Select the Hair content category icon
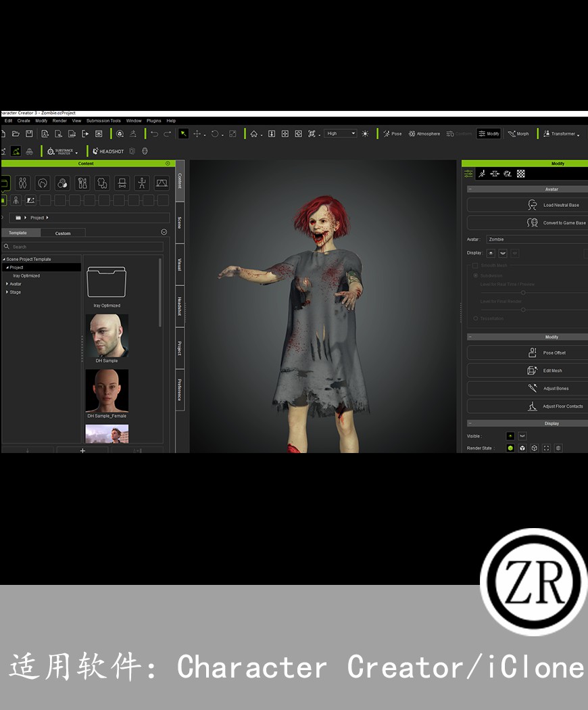The height and width of the screenshot is (710, 588). (x=43, y=183)
